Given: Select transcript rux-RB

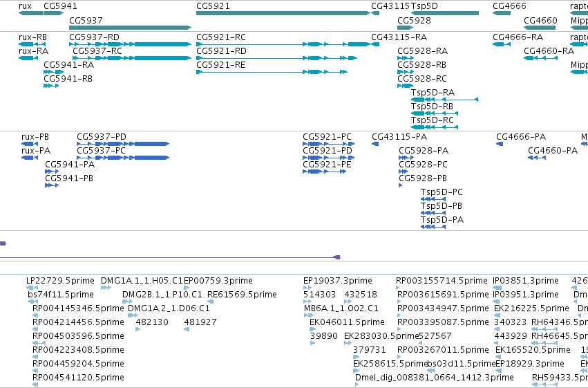Looking at the screenshot, I should (x=32, y=37).
